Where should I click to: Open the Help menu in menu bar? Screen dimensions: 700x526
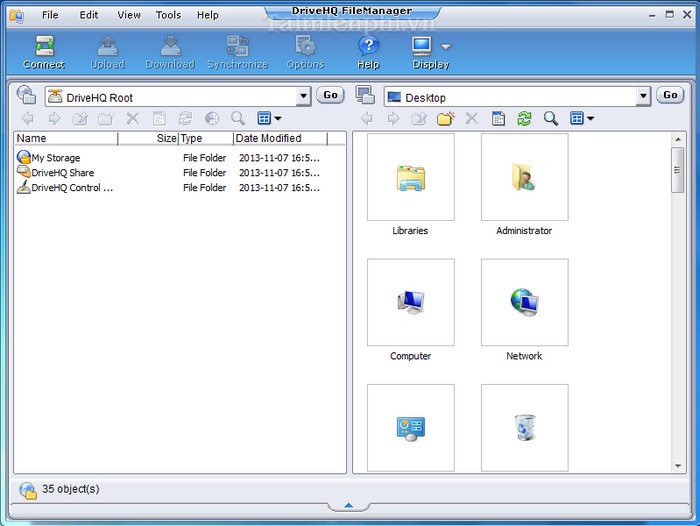[208, 15]
